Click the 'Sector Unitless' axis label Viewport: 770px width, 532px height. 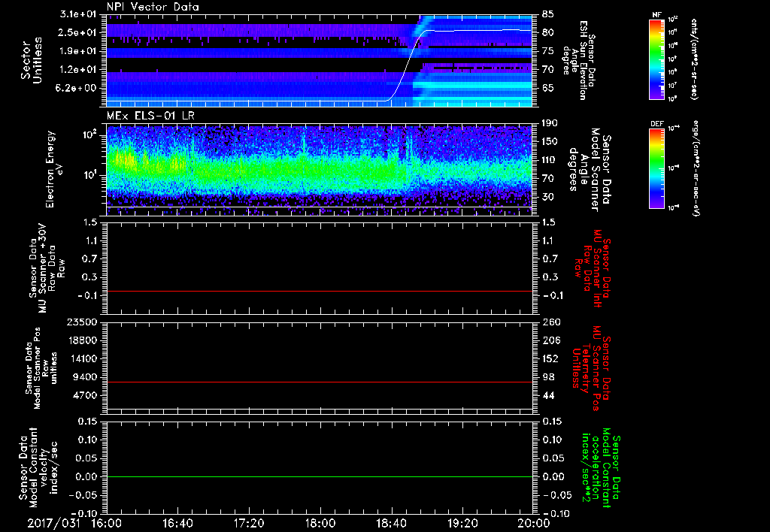(x=32, y=60)
